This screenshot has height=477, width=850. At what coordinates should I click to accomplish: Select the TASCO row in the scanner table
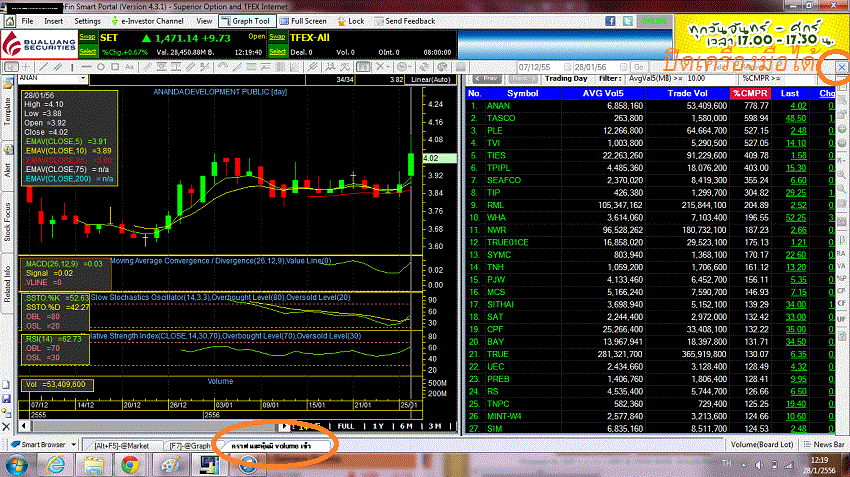click(x=650, y=118)
